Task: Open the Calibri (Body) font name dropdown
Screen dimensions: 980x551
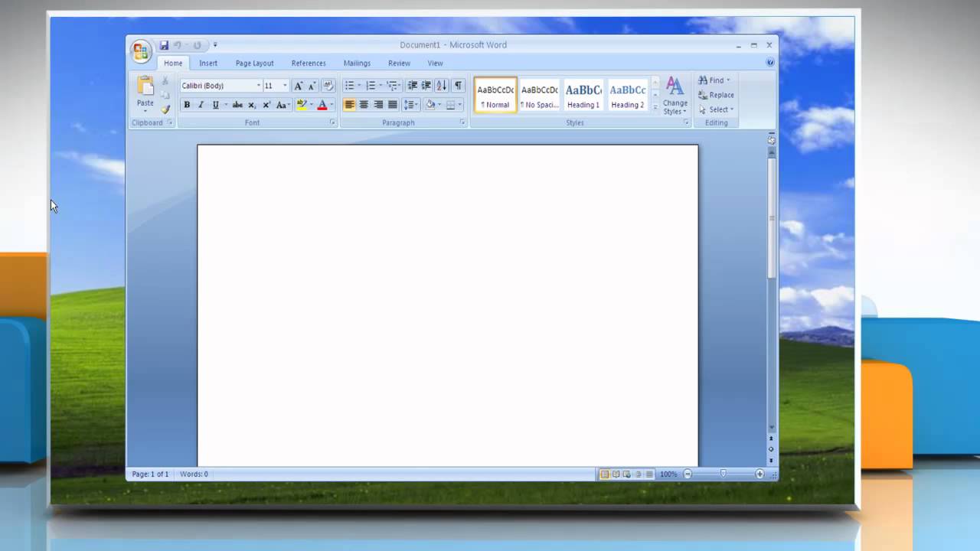Action: click(258, 86)
